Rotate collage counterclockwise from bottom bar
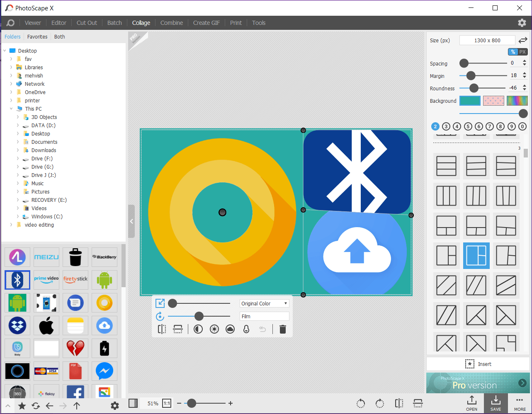The height and width of the screenshot is (414, 532). pyautogui.click(x=361, y=403)
